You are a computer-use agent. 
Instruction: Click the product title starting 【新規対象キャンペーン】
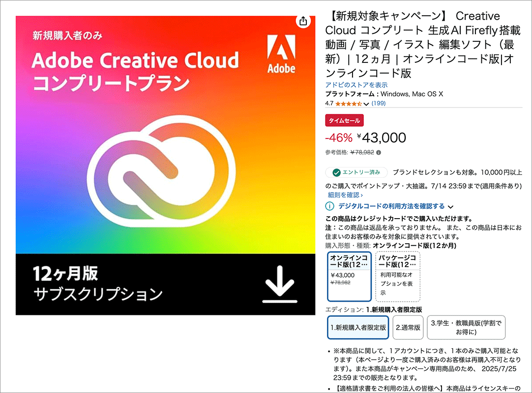[423, 44]
